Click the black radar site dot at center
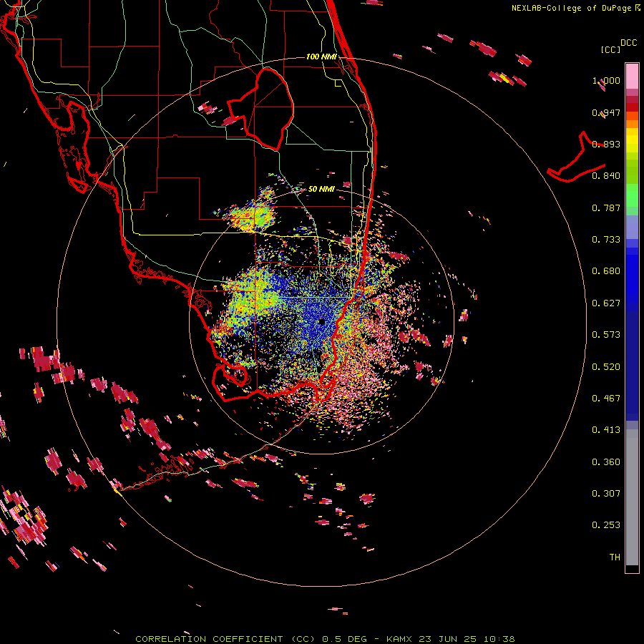644x644 pixels. click(321, 321)
